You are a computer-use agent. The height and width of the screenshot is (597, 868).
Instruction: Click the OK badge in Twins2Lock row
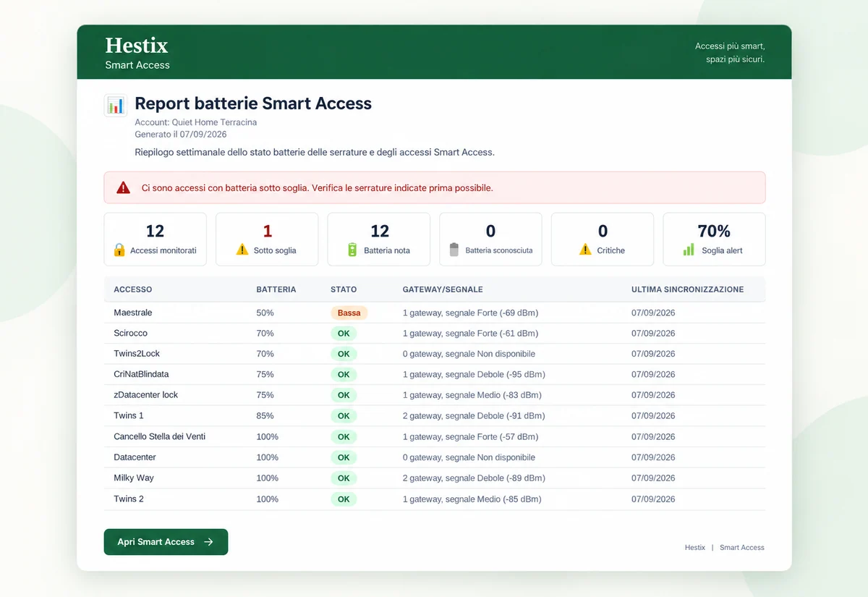344,355
